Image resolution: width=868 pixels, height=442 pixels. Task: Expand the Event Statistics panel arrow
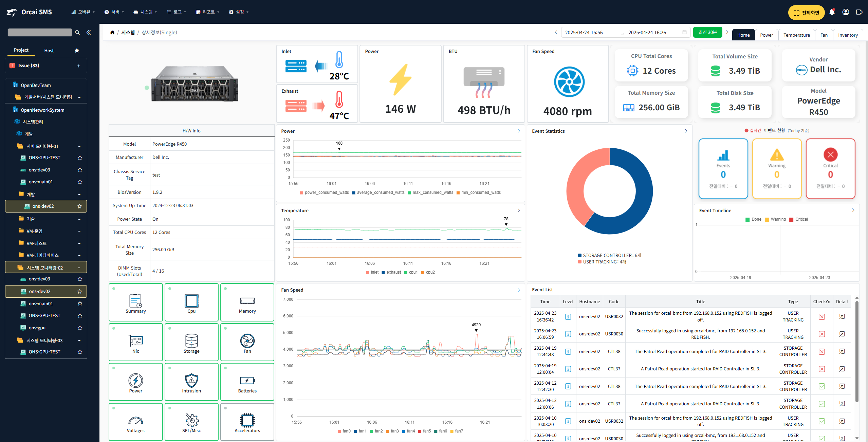(x=686, y=131)
